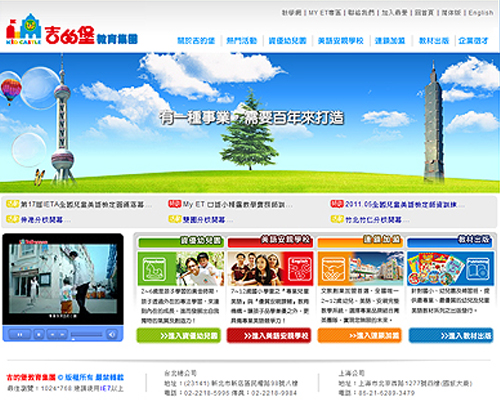The image size is (500, 400).
Task: Click the red English school icon
Action: [299, 269]
